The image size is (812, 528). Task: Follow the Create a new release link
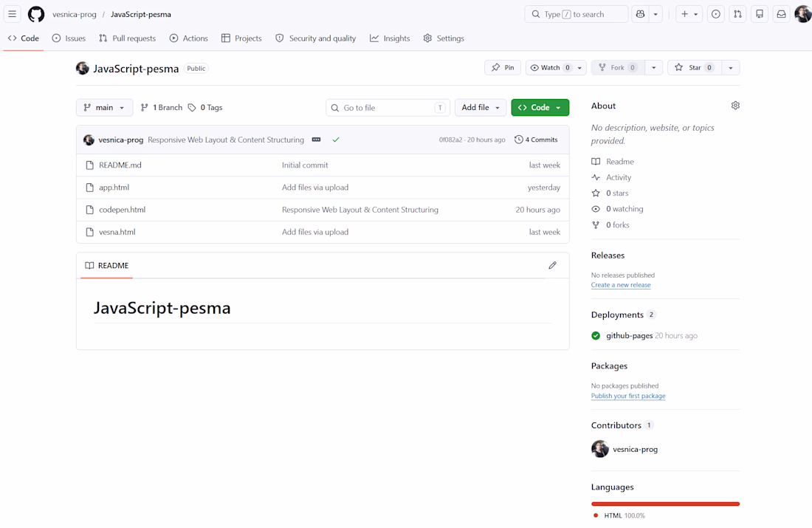[621, 285]
